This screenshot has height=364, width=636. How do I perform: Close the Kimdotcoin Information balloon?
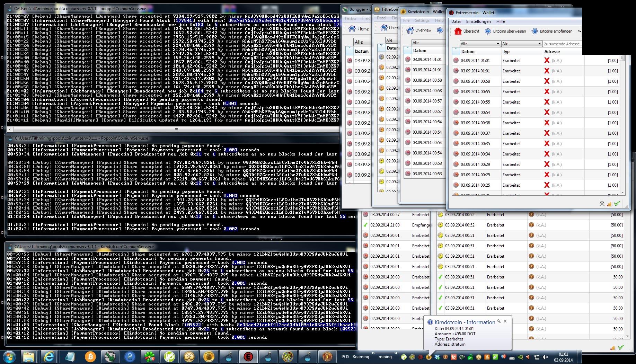[505, 321]
